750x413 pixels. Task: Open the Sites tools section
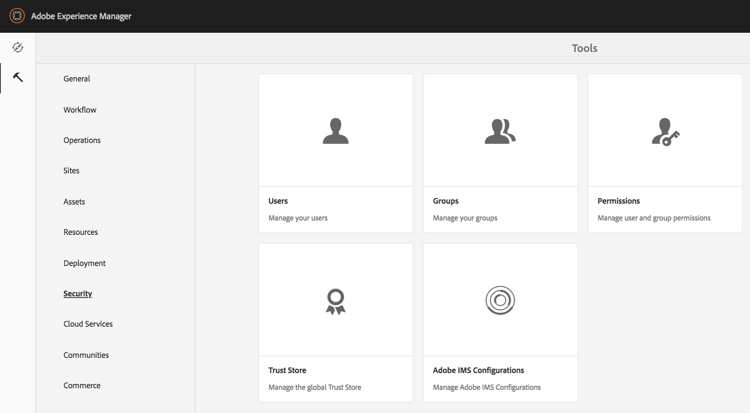click(x=71, y=170)
